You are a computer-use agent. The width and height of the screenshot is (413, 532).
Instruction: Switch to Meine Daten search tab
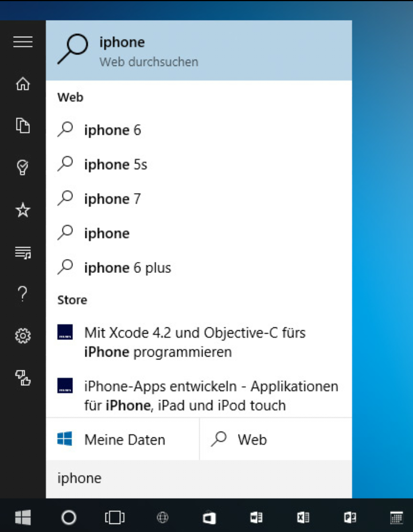(123, 439)
